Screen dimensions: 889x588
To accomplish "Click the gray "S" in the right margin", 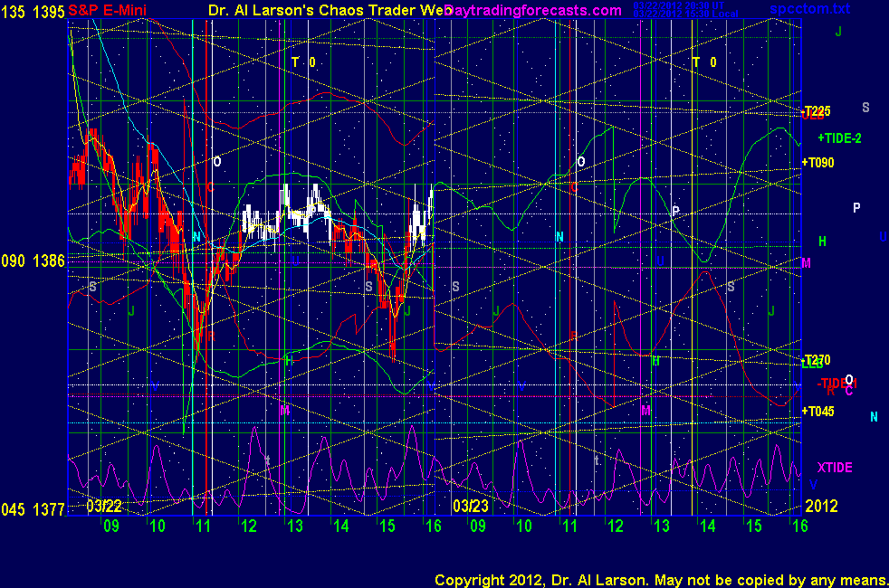I will [x=865, y=108].
